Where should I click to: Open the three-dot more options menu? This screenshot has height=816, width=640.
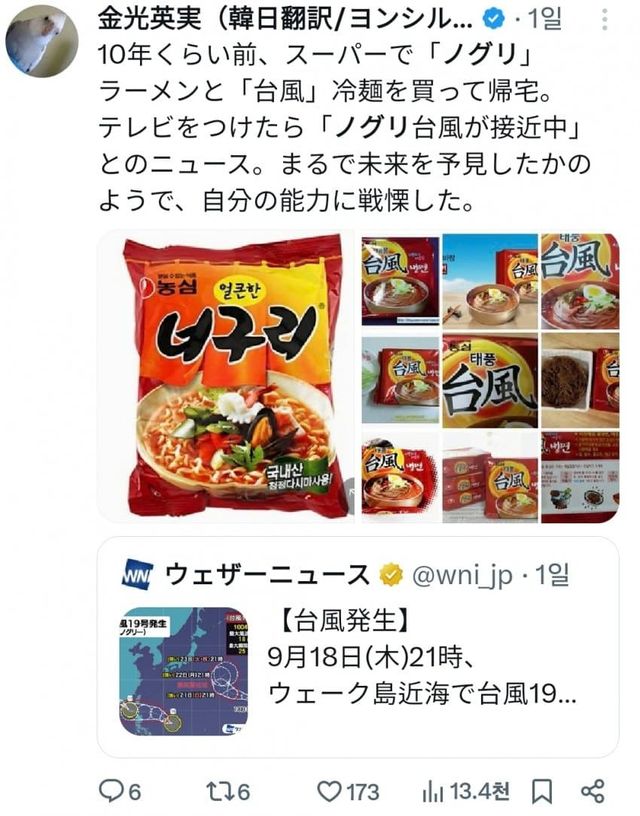(x=605, y=20)
